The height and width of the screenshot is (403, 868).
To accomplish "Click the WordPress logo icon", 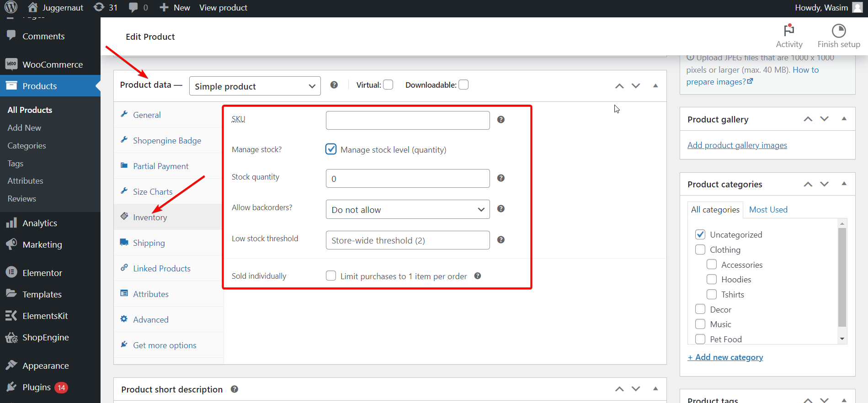I will click(11, 7).
